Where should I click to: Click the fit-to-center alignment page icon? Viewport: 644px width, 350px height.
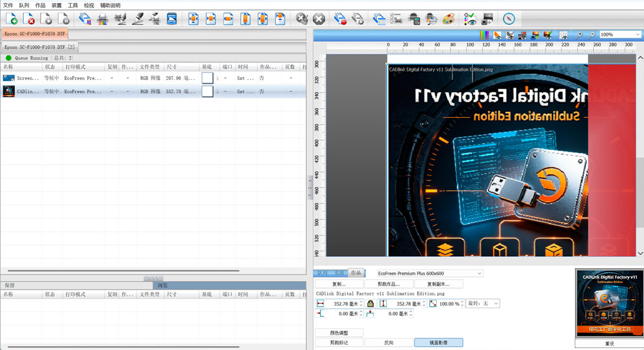coord(193,19)
